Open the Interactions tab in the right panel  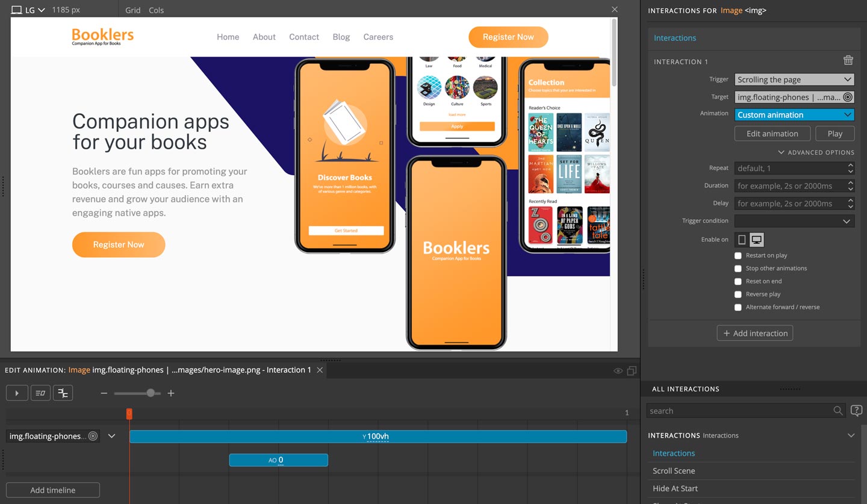pos(675,38)
